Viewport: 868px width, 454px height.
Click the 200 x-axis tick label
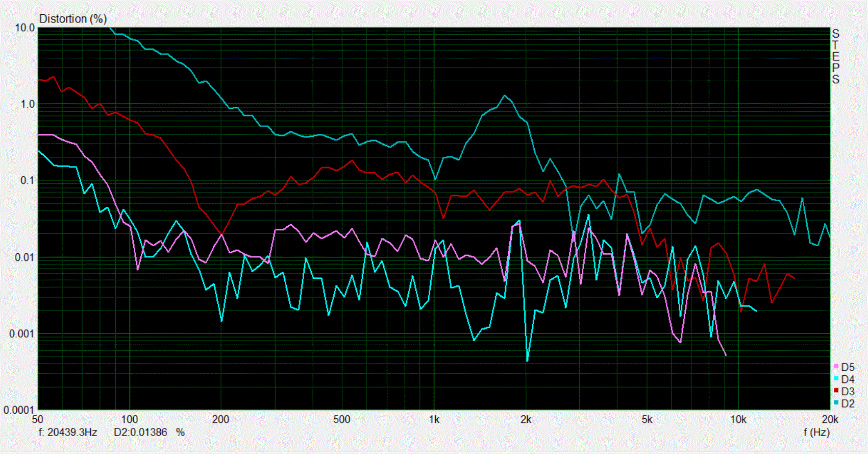[220, 420]
